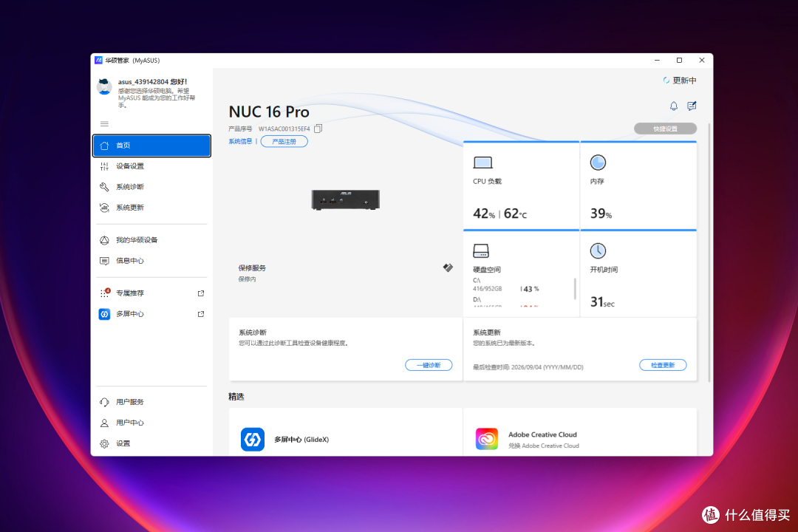Click the 系统信息 link
798x532 pixels.
point(240,142)
